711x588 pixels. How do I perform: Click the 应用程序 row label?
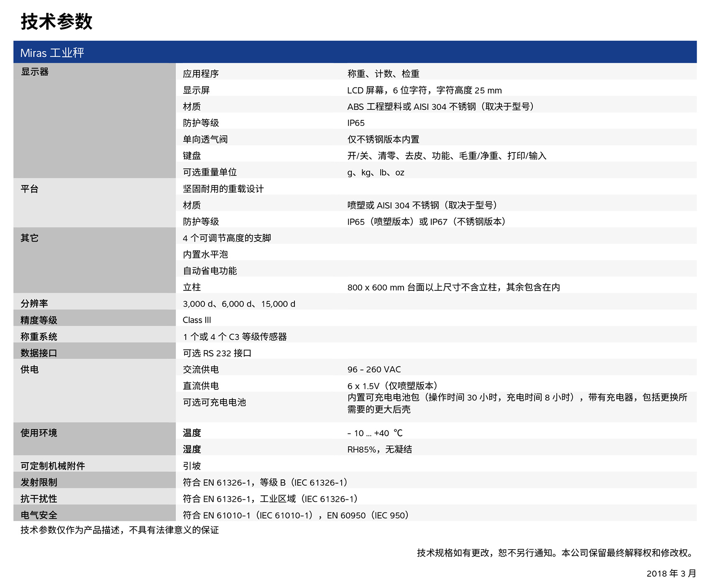tap(201, 74)
